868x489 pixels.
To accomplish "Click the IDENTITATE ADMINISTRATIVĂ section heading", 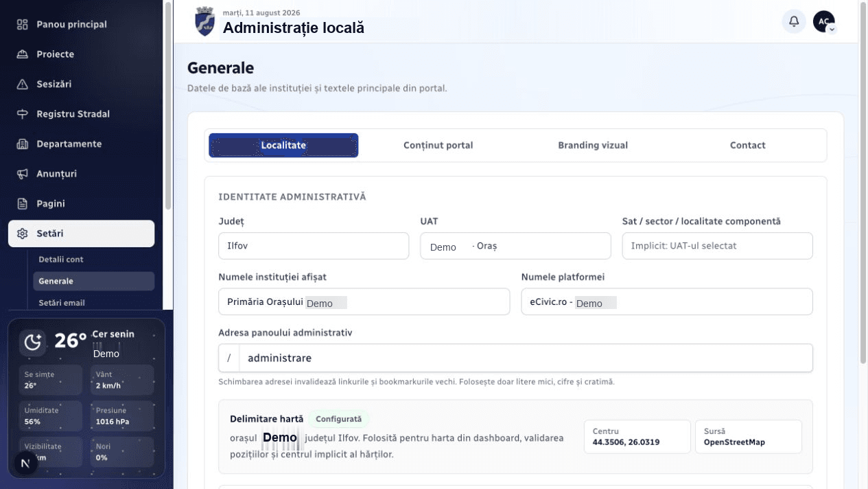I will [x=292, y=197].
